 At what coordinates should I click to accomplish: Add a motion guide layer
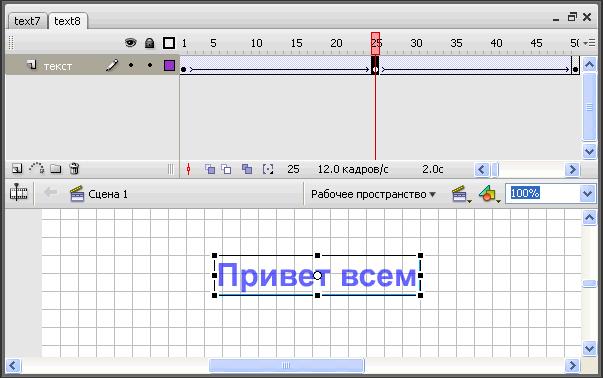(x=37, y=168)
